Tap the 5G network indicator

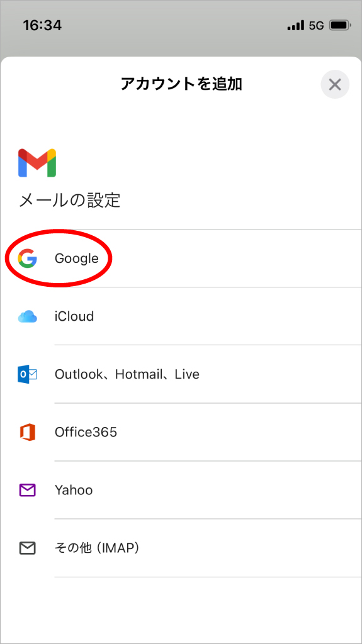pos(316,26)
